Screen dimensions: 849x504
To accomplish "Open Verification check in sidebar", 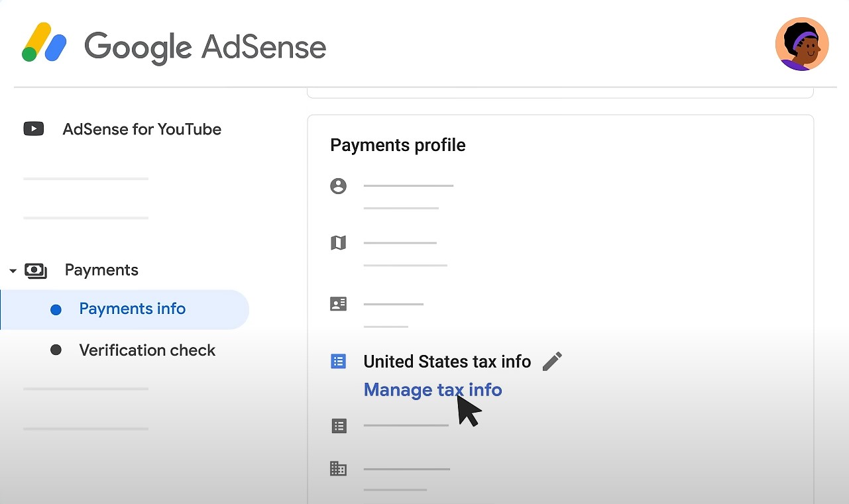I will point(147,350).
